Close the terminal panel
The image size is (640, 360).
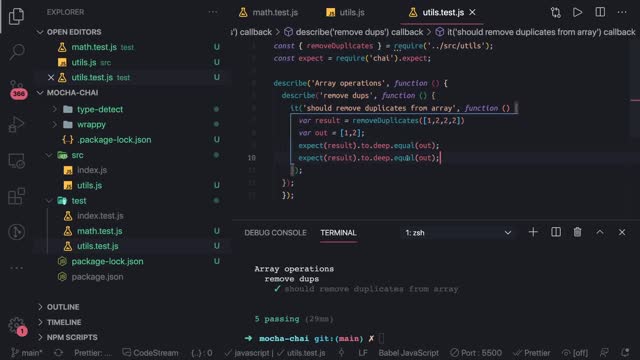(622, 232)
